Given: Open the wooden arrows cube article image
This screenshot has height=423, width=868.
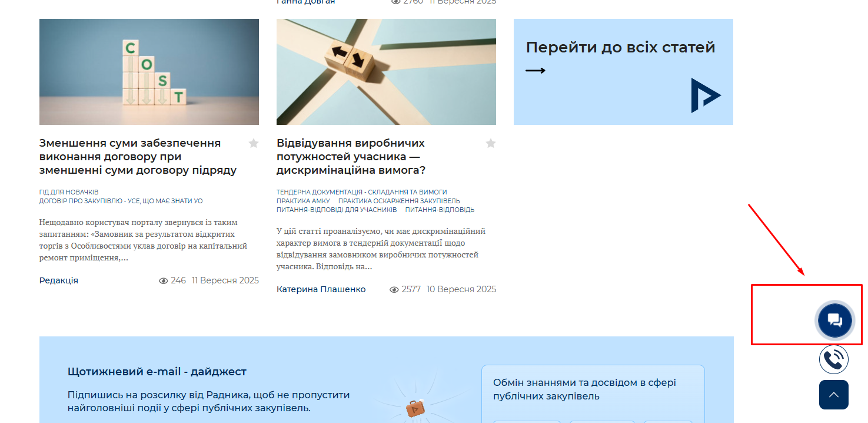Looking at the screenshot, I should (x=386, y=72).
